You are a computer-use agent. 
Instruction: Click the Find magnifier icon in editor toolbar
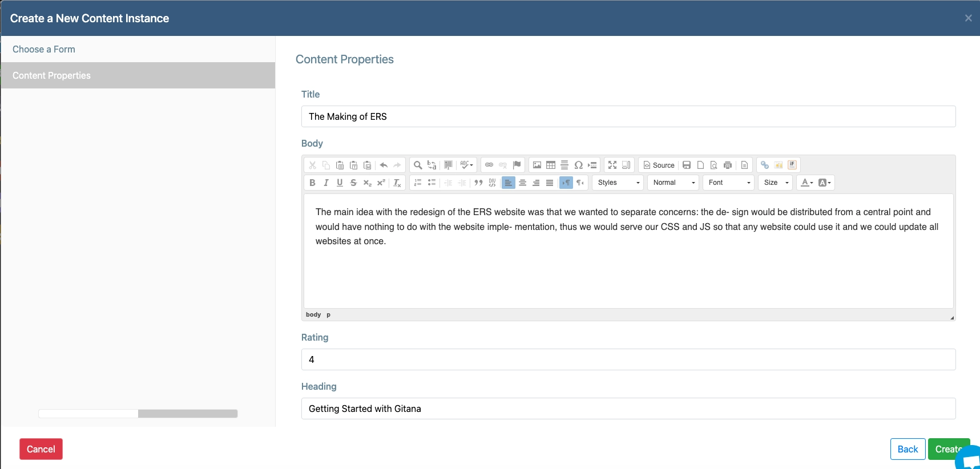[418, 165]
